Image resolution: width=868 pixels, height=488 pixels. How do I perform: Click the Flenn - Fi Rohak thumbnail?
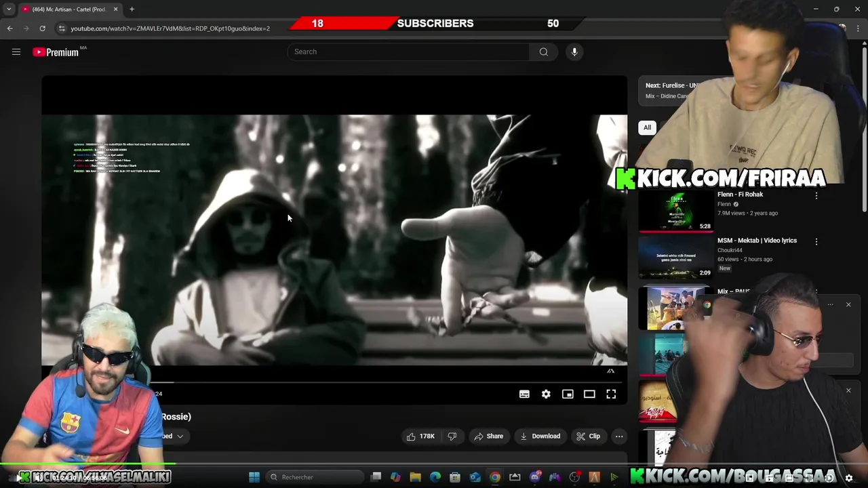[x=675, y=211]
